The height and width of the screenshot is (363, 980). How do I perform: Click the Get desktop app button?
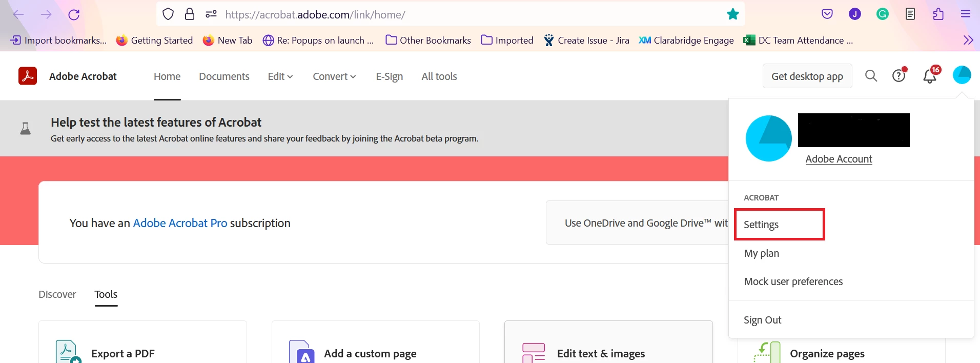click(807, 76)
